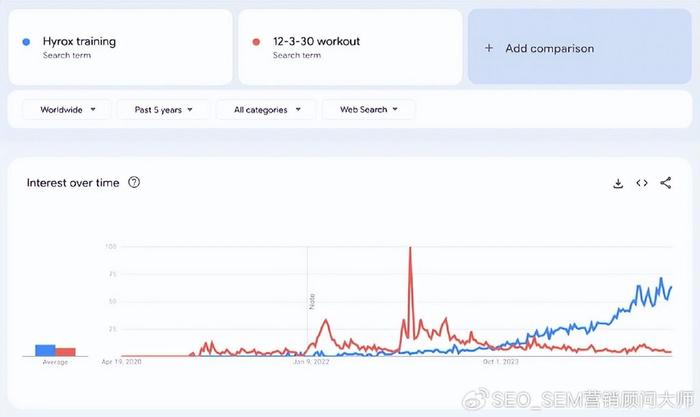Open the embed code icon
Screen dimensions: 700x417
[x=642, y=183]
